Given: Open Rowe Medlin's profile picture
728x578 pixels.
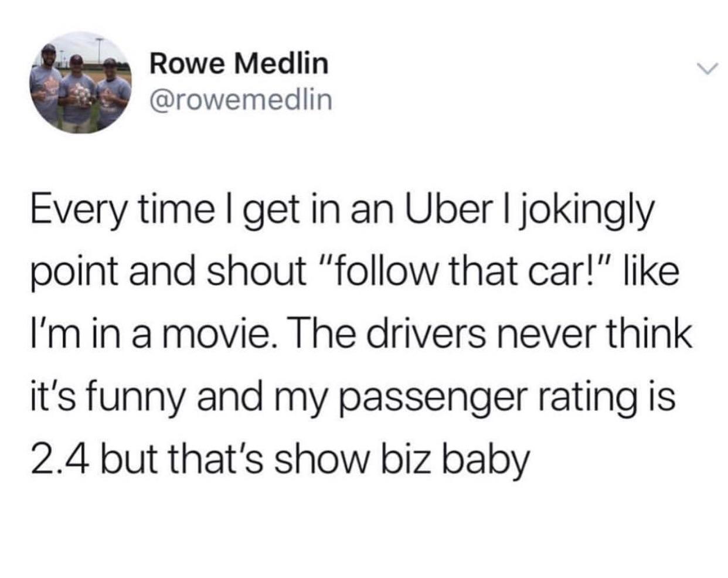Looking at the screenshot, I should (81, 83).
